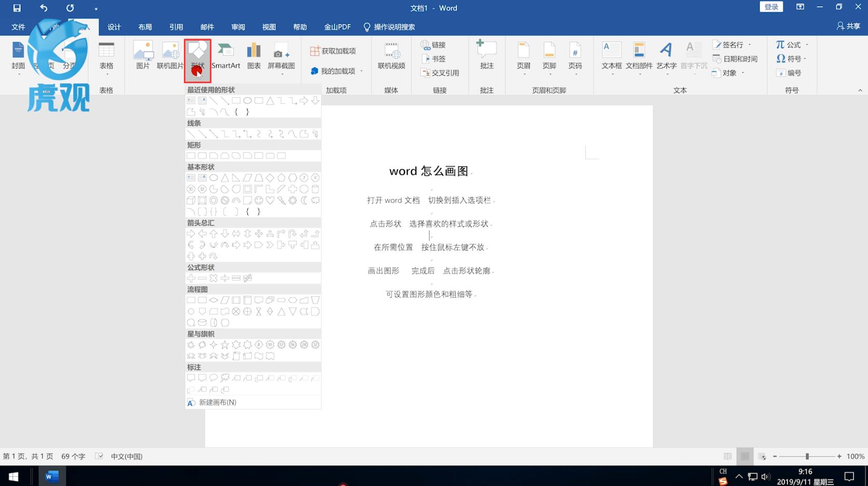
Task: Select the vertical scroll banner shape
Action: (x=236, y=356)
